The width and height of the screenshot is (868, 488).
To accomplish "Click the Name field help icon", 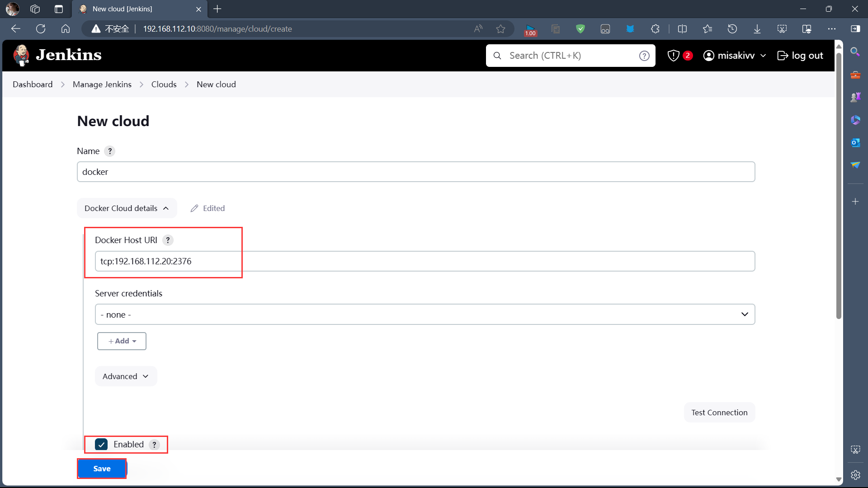I will pos(109,151).
